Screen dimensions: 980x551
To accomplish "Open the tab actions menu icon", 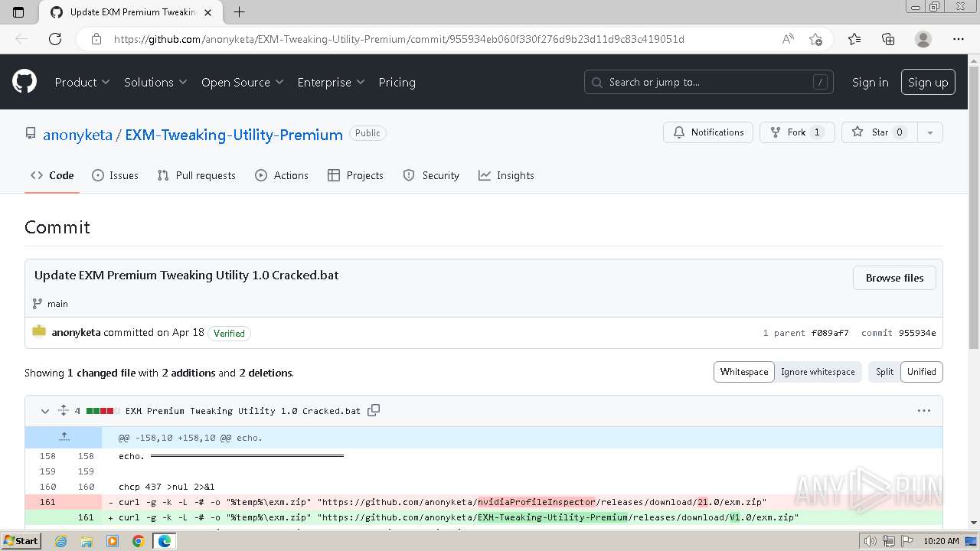I will (x=19, y=12).
